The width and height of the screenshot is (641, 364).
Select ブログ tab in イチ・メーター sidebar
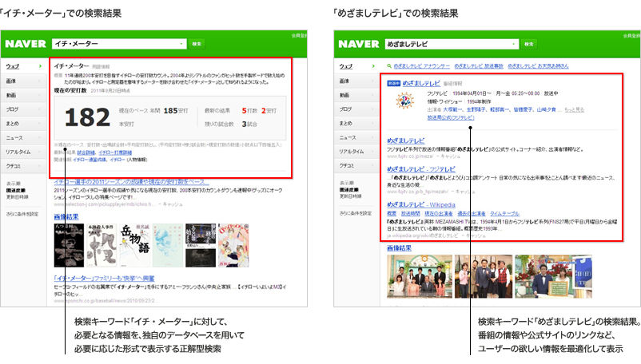(23, 109)
